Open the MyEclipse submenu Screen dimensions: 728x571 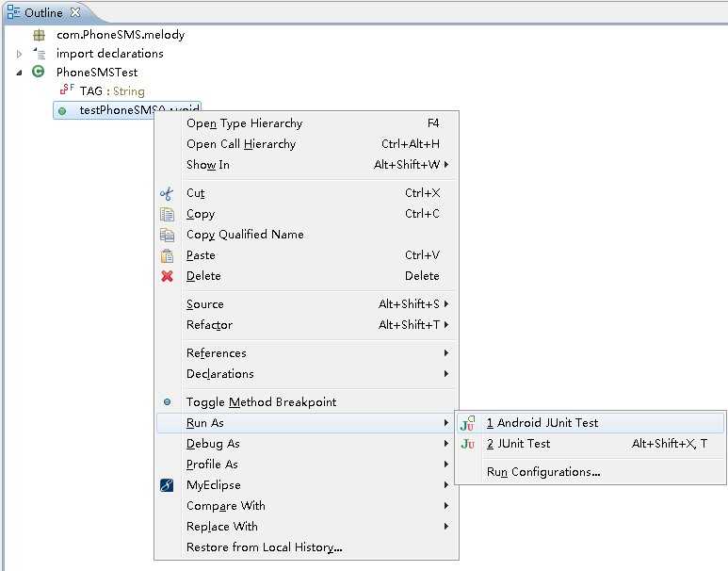(306, 485)
